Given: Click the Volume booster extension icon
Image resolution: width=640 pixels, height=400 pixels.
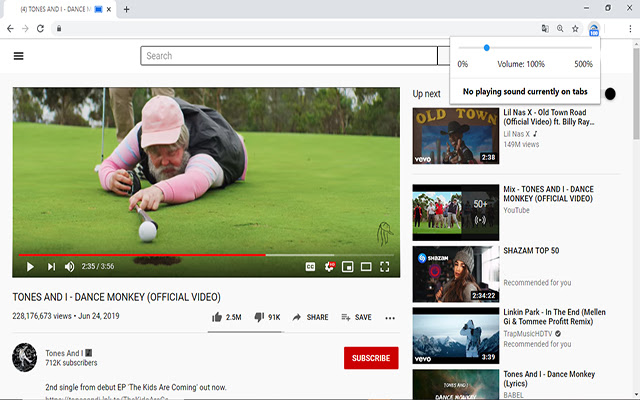Looking at the screenshot, I should click(x=594, y=29).
